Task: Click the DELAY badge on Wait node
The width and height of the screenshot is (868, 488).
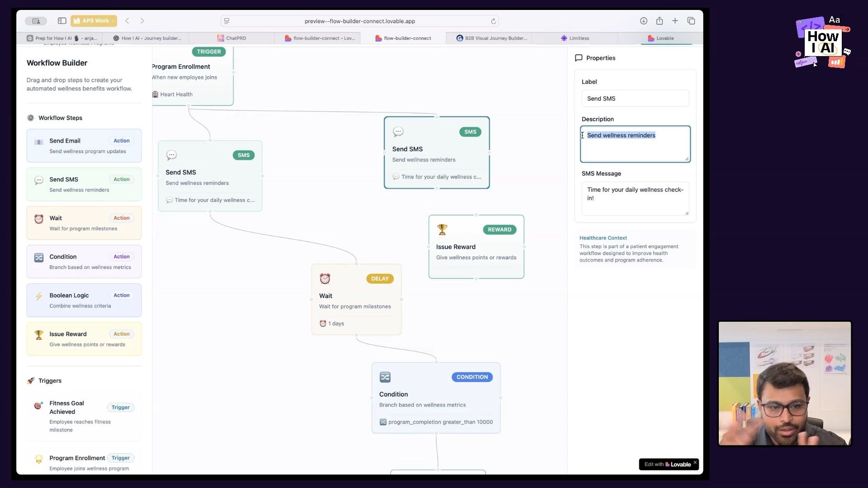Action: tap(380, 279)
